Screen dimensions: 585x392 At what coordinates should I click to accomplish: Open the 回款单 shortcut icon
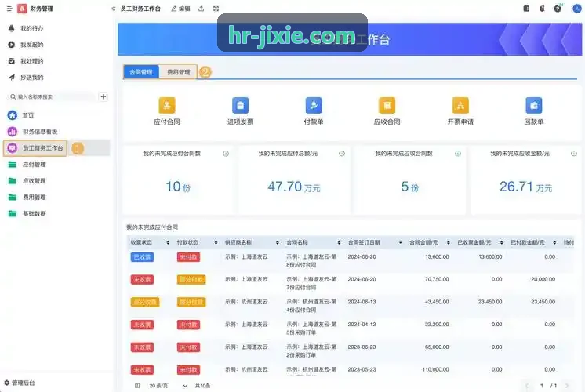point(533,105)
